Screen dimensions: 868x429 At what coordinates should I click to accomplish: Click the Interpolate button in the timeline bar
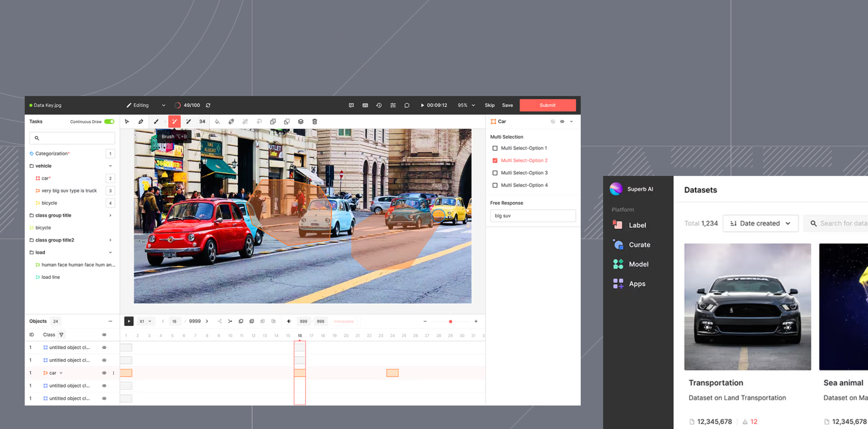click(x=344, y=321)
